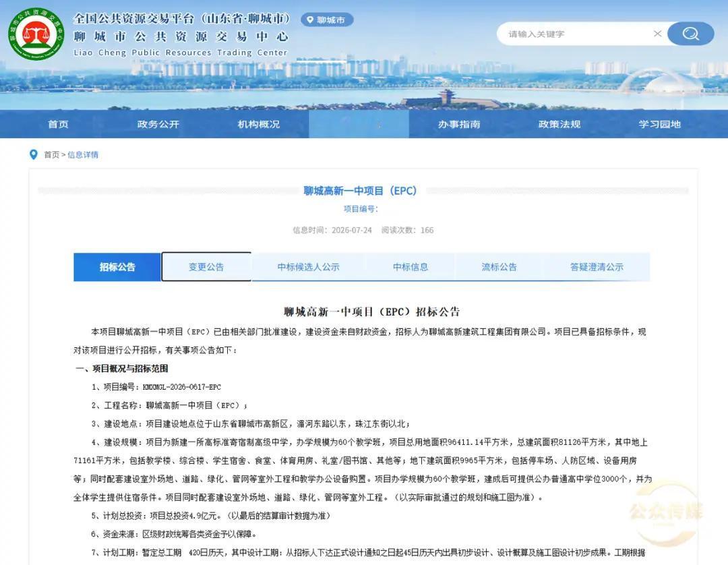Screen dimensions: 728x565
Task: Switch to the 答疑澄清公示 tab
Action: (x=597, y=267)
